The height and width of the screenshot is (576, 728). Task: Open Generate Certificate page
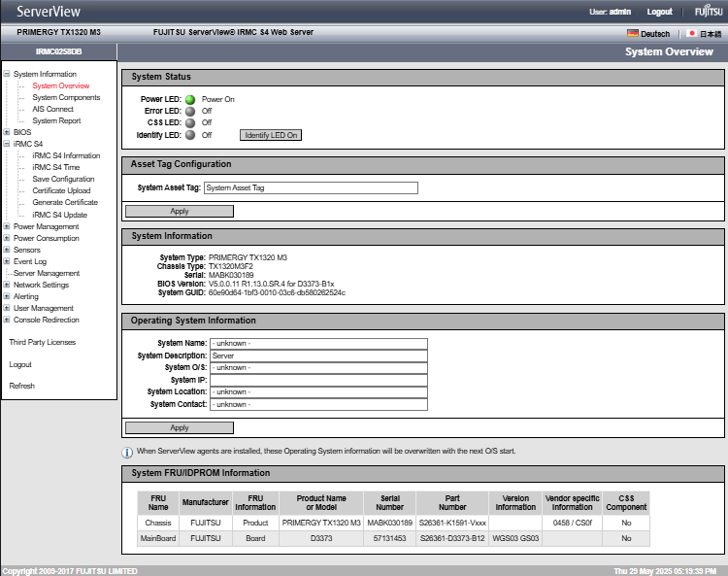click(x=65, y=202)
